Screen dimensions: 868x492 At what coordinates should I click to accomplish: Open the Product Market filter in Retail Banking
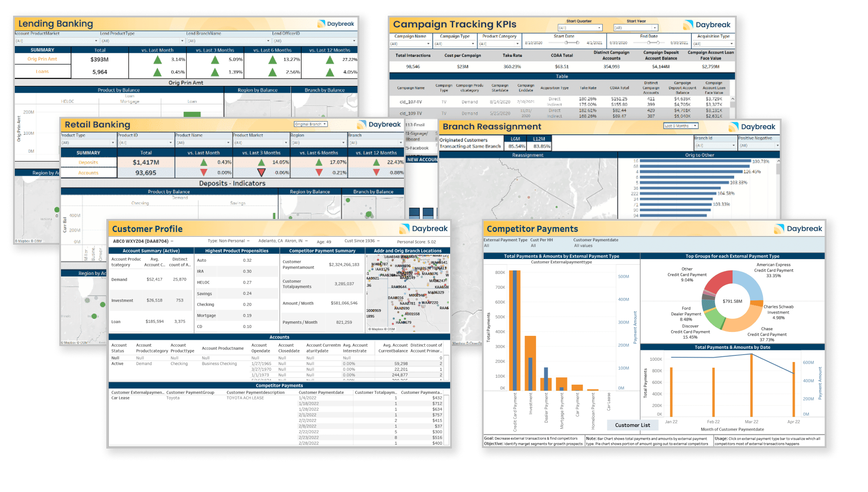[x=261, y=143]
